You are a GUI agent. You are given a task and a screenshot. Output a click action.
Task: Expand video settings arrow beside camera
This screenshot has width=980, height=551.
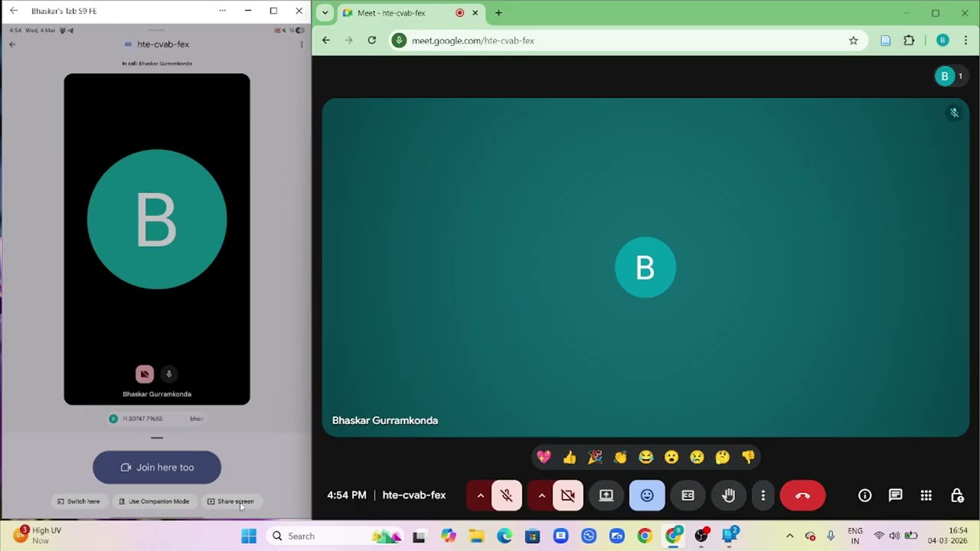[x=541, y=495]
